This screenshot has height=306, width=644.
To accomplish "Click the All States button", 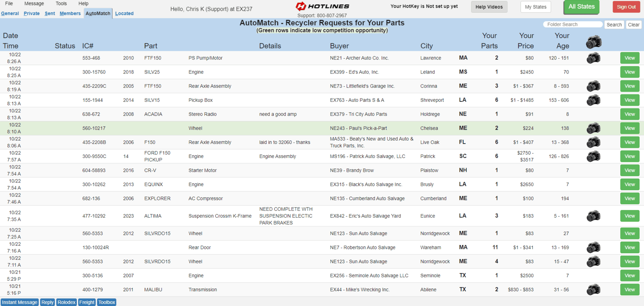I will 581,7.
